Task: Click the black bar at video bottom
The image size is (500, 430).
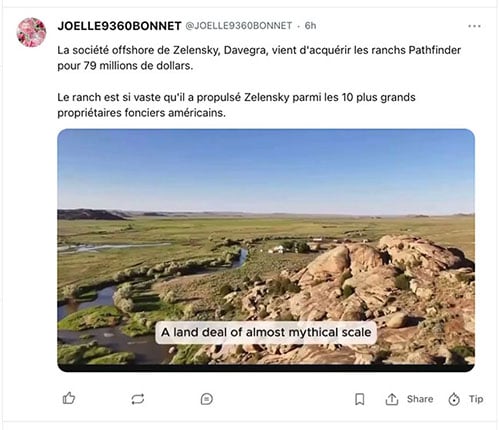Action: click(x=266, y=368)
